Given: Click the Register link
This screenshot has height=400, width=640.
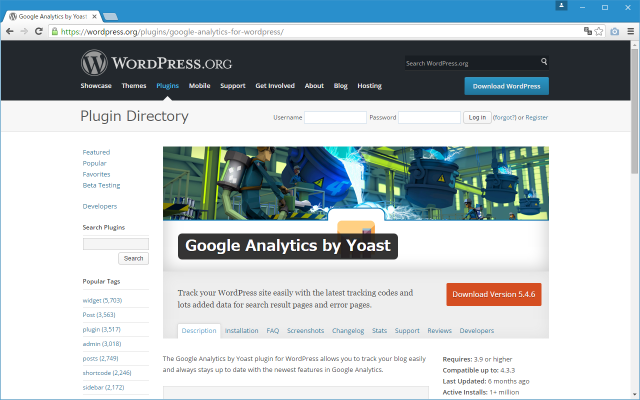Looking at the screenshot, I should (x=537, y=118).
